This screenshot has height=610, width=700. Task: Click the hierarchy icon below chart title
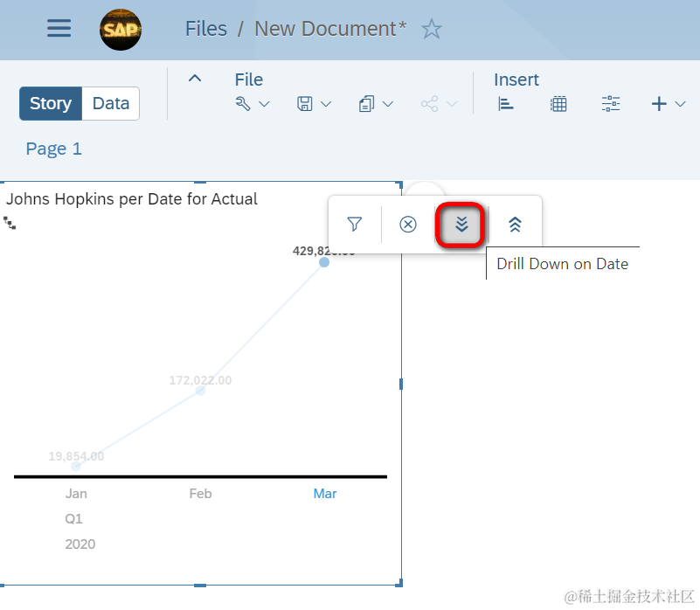[x=10, y=223]
